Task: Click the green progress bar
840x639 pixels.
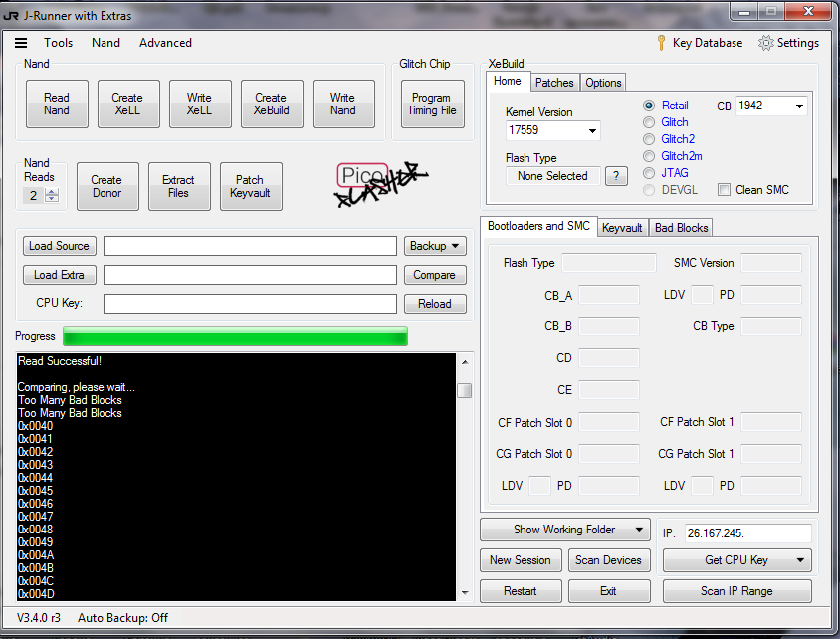Action: (235, 337)
